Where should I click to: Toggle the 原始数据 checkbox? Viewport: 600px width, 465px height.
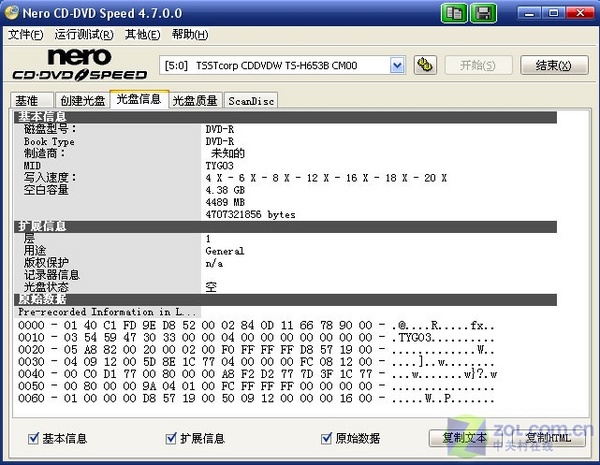click(326, 438)
